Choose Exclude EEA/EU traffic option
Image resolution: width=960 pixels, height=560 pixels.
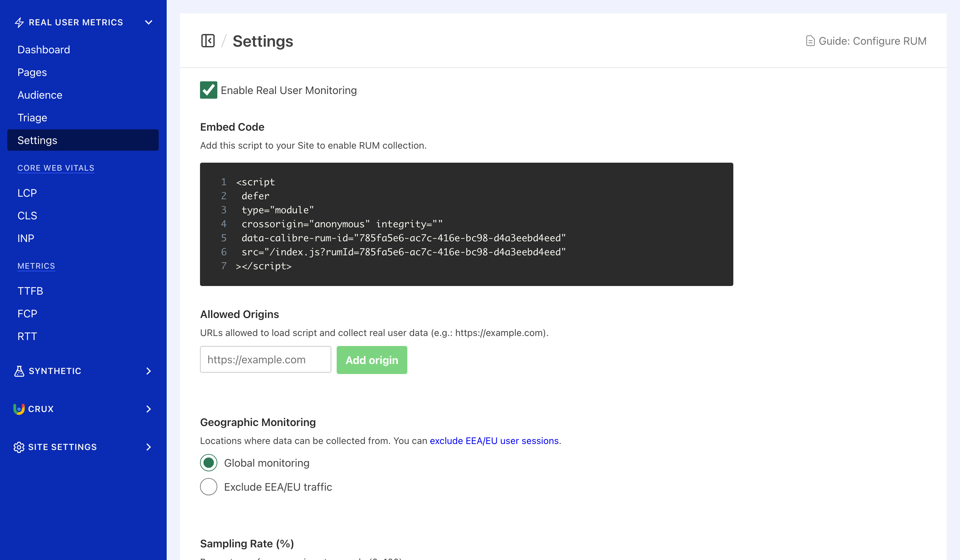pyautogui.click(x=208, y=486)
